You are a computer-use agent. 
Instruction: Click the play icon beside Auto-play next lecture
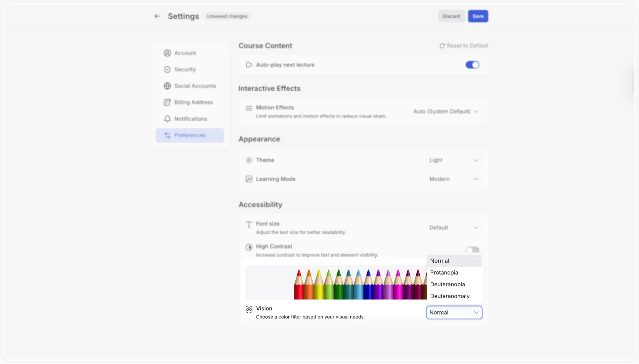click(x=249, y=65)
